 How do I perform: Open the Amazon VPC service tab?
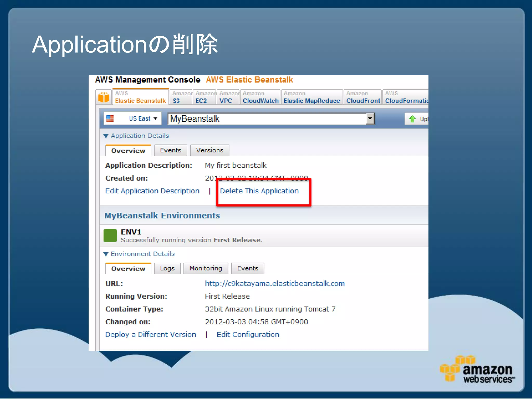[x=228, y=97]
